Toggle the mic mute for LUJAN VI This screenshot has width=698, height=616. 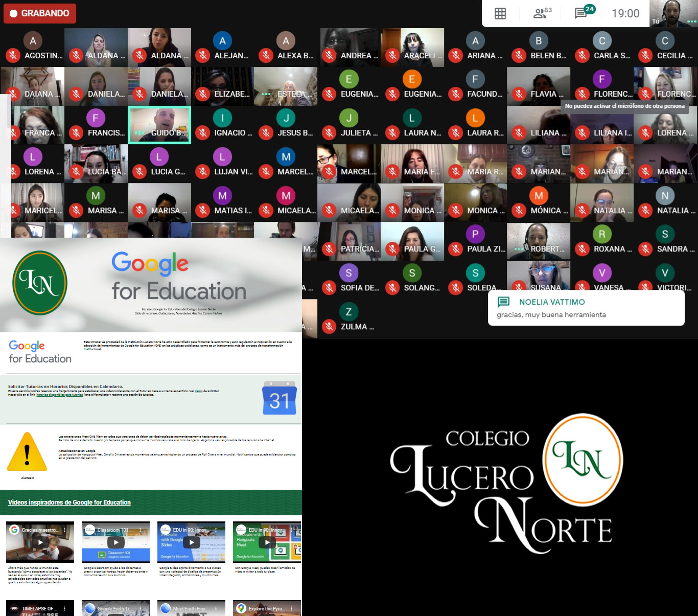(203, 172)
